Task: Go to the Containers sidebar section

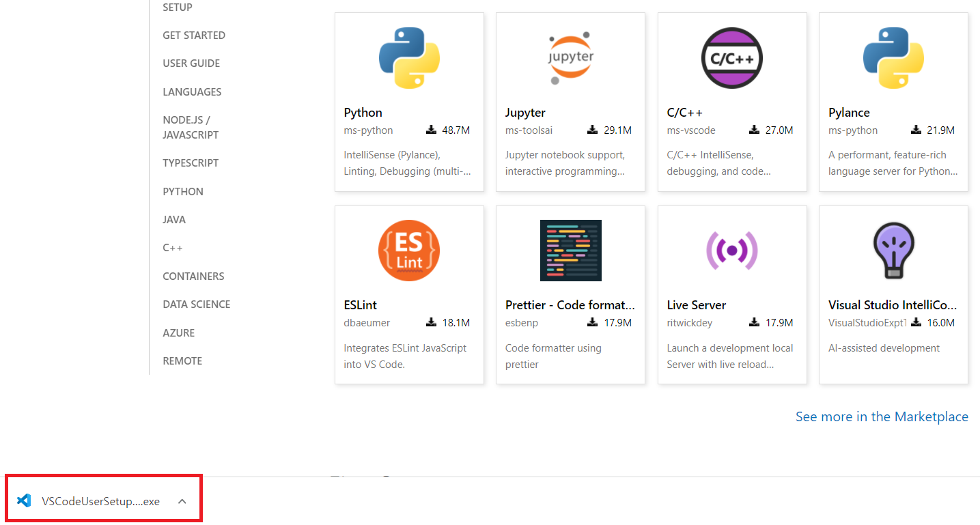Action: tap(193, 276)
